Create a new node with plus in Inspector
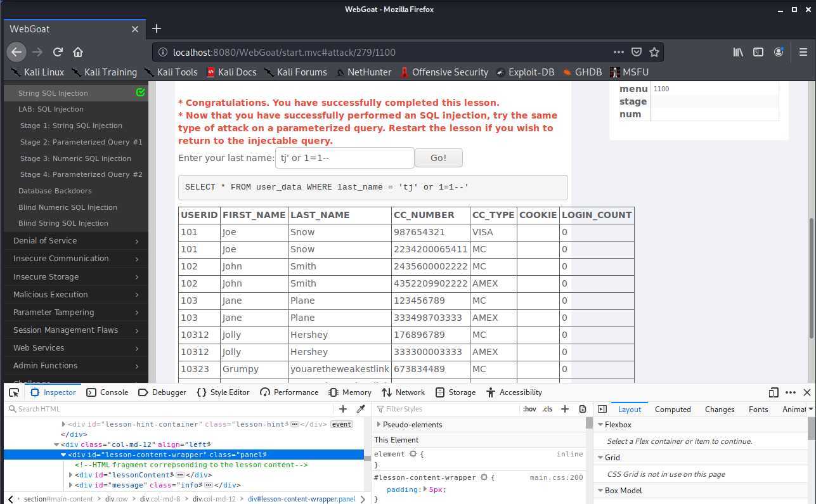The image size is (816, 504). click(x=343, y=409)
